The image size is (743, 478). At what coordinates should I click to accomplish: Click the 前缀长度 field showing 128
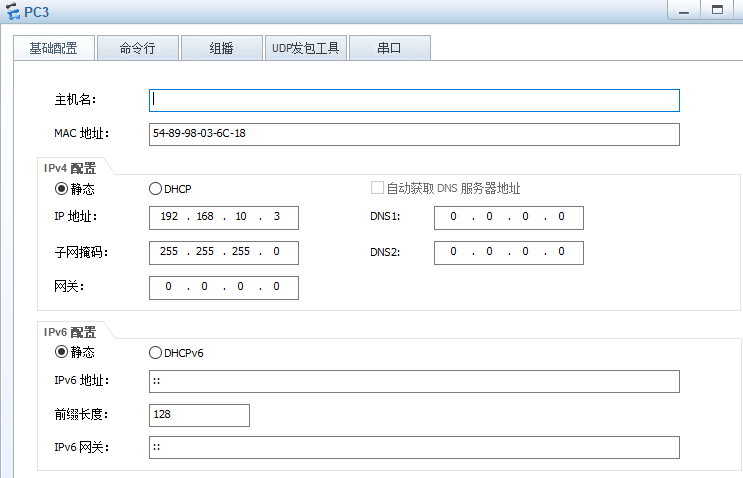[199, 415]
